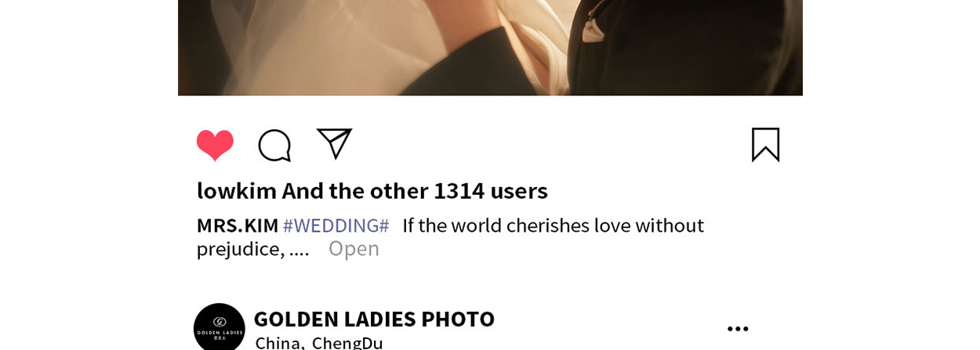Open MRS.KIM's profile from the caption
The width and height of the screenshot is (980, 350).
coord(238,226)
